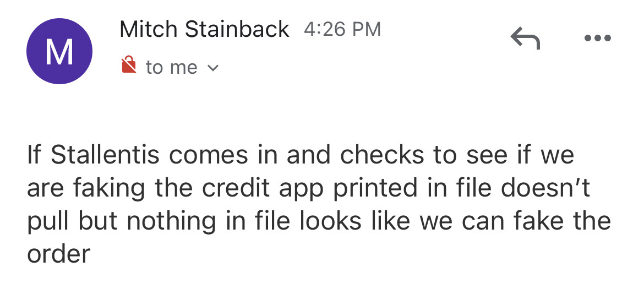Click the word "order" ending the message
The height and width of the screenshot is (305, 644).
click(58, 254)
